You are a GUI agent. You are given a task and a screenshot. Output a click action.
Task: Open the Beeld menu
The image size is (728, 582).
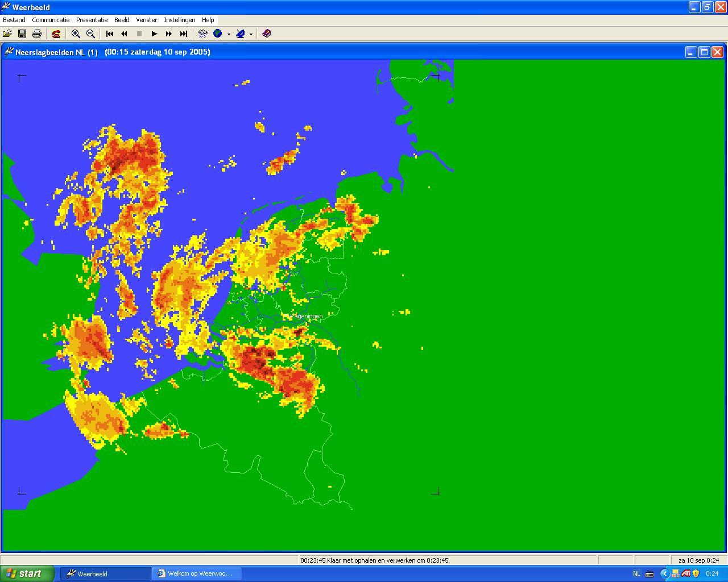click(x=122, y=20)
